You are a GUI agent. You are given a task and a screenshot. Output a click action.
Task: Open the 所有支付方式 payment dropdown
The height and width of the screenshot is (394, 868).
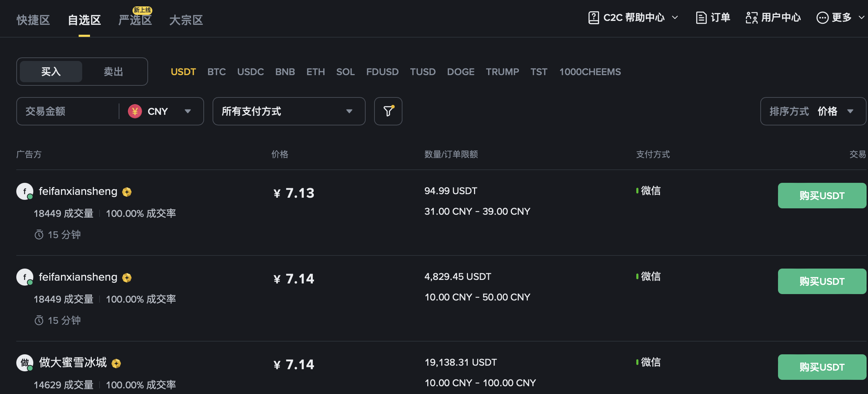[x=289, y=111]
